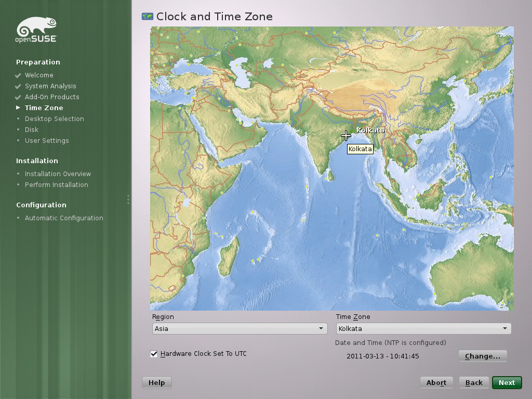The width and height of the screenshot is (532, 399).
Task: Select the Welcome step in sidebar
Action: click(x=39, y=75)
